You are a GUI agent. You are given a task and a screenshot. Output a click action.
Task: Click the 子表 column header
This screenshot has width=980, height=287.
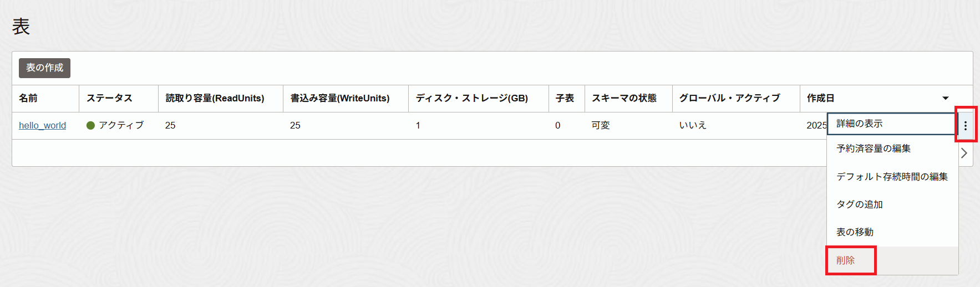point(565,98)
